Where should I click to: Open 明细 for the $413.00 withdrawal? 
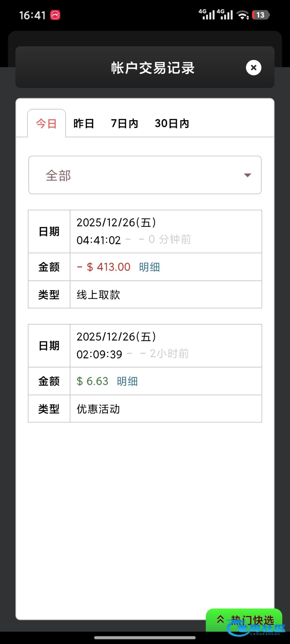pyautogui.click(x=149, y=267)
